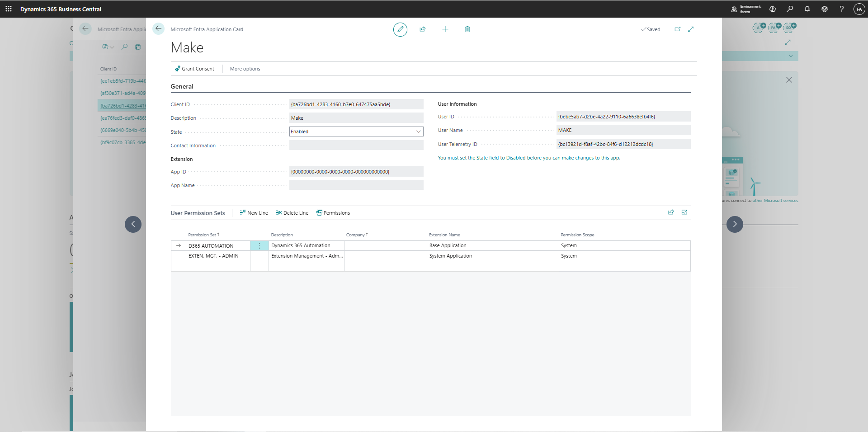This screenshot has height=432, width=868.
Task: Click the Description column header in the table
Action: 282,235
